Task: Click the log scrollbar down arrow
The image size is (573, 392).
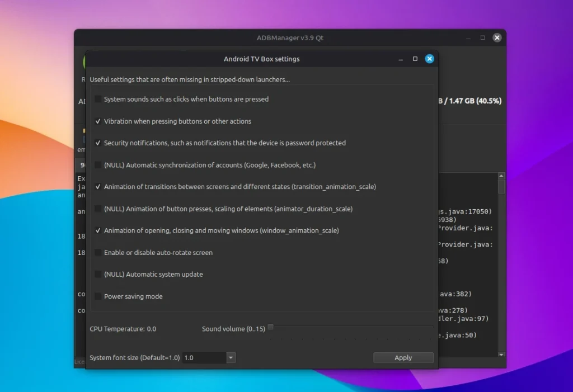Action: (x=501, y=354)
